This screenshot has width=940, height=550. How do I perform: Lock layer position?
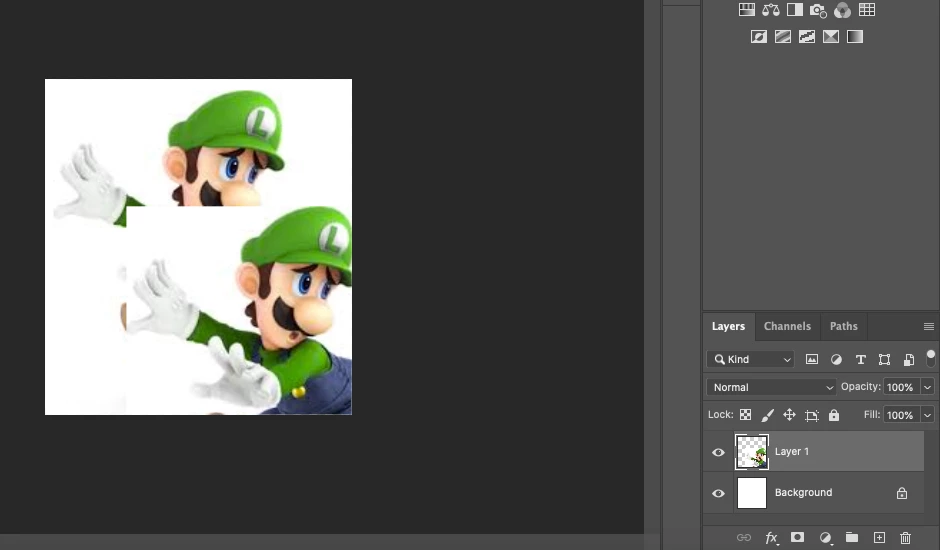point(790,414)
